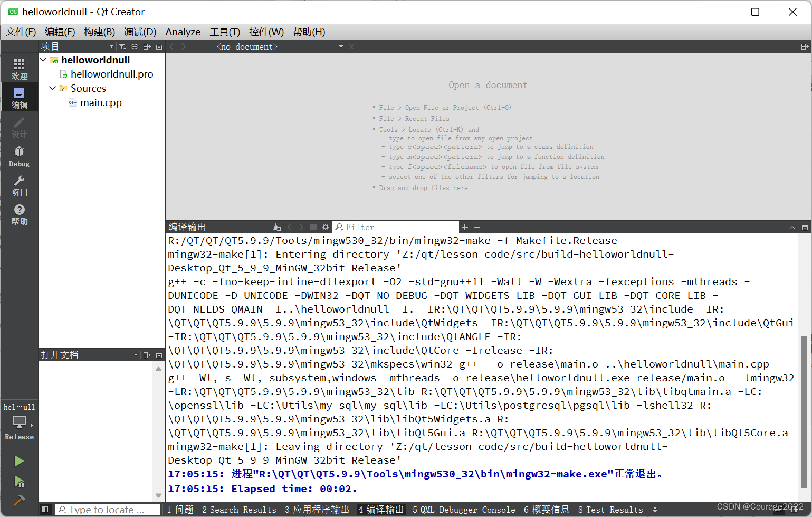The width and height of the screenshot is (812, 517).
Task: Open the output panes up-down selector
Action: click(655, 510)
